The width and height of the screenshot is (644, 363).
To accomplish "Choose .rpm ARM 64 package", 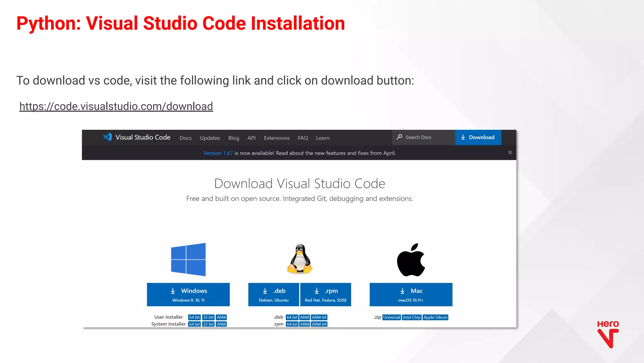I will (319, 324).
